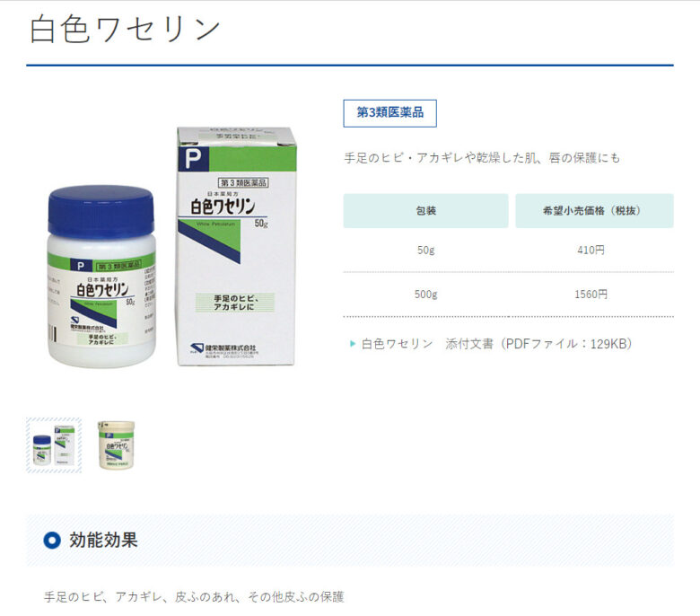The image size is (700, 616).
Task: Click the product box image with P logo
Action: 237,247
